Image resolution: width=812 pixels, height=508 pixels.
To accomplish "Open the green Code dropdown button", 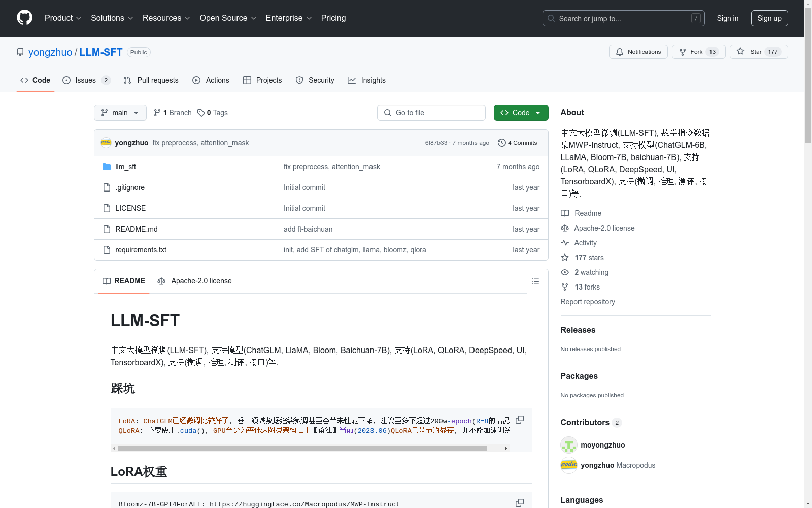I will 521,113.
